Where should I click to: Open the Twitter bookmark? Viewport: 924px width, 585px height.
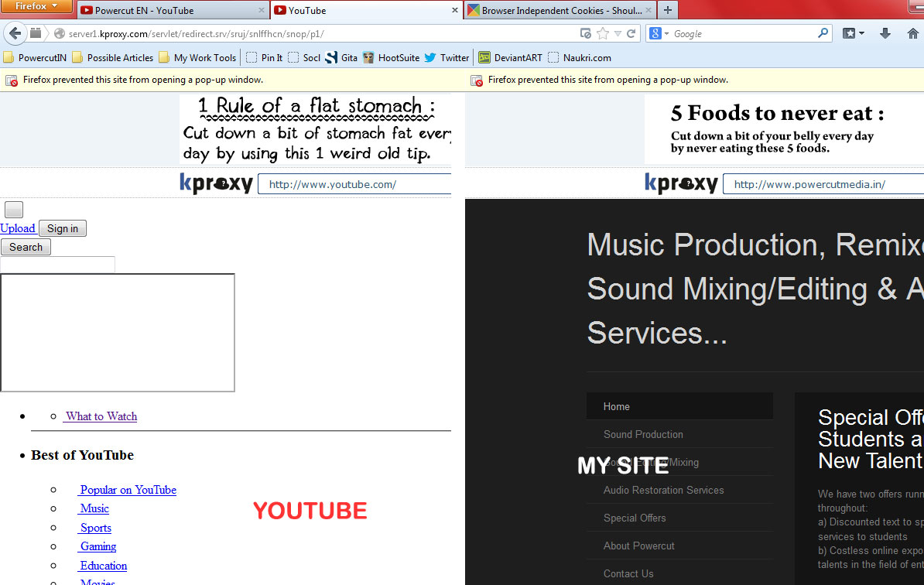pyautogui.click(x=447, y=58)
